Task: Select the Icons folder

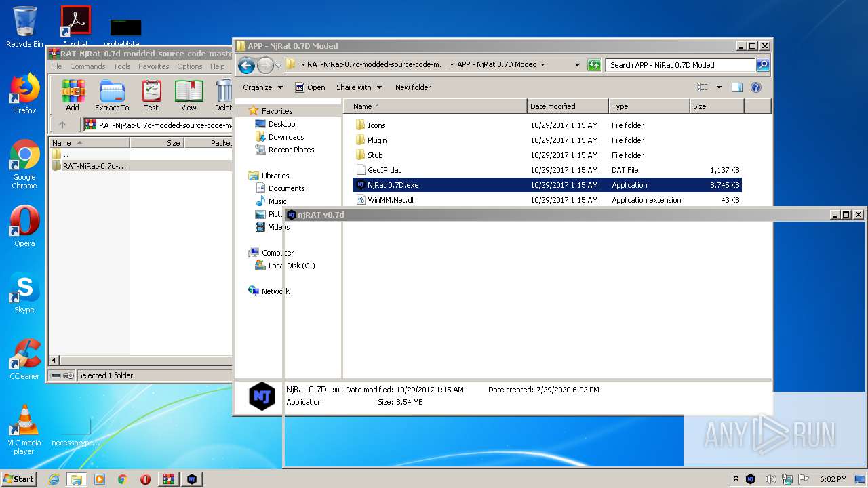Action: tap(376, 125)
